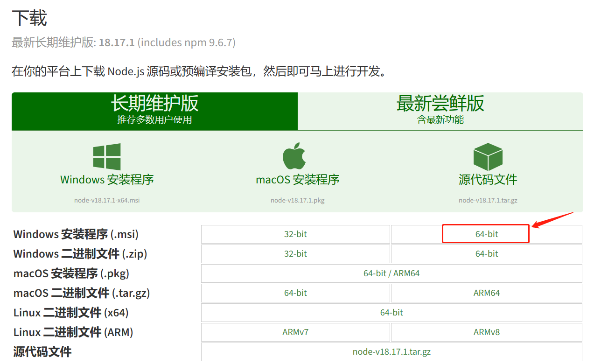Click the (includes npm 9.6.7) text

(187, 42)
